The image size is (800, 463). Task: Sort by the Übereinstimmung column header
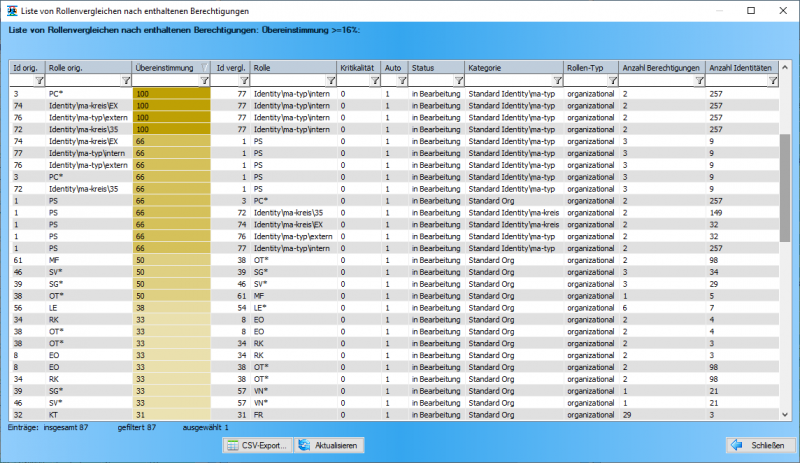pos(166,67)
